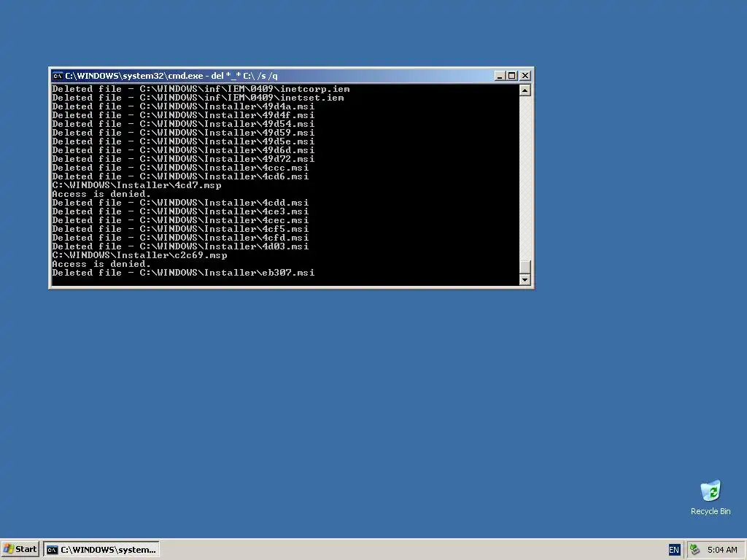Screen dimensions: 747x560
Task: Click the line with 4cec.msi
Action: coord(181,220)
